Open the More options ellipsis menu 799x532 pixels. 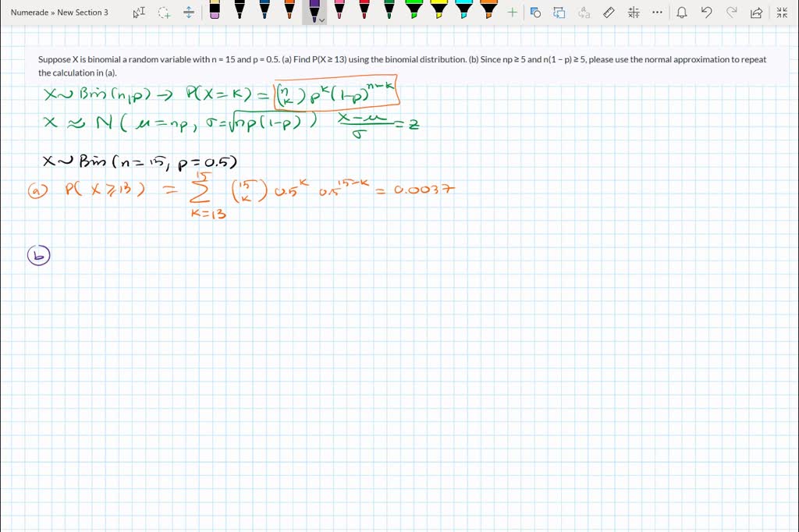pos(657,12)
